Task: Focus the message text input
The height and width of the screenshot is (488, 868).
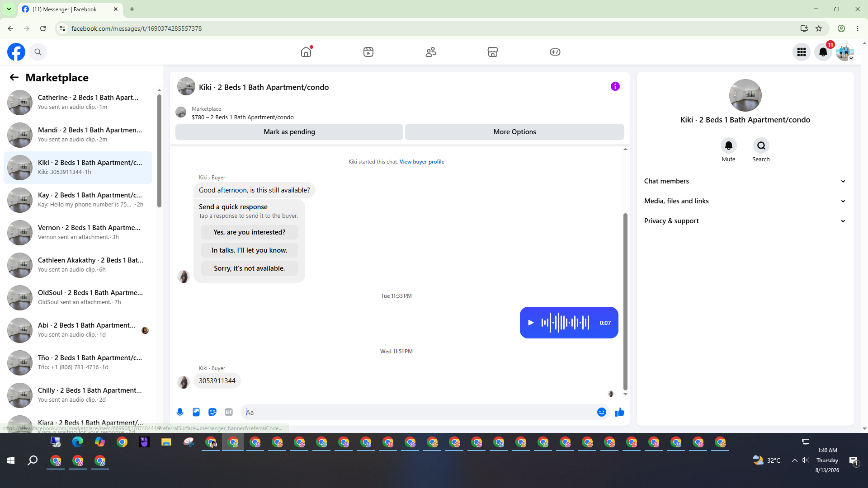Action: pos(420,412)
